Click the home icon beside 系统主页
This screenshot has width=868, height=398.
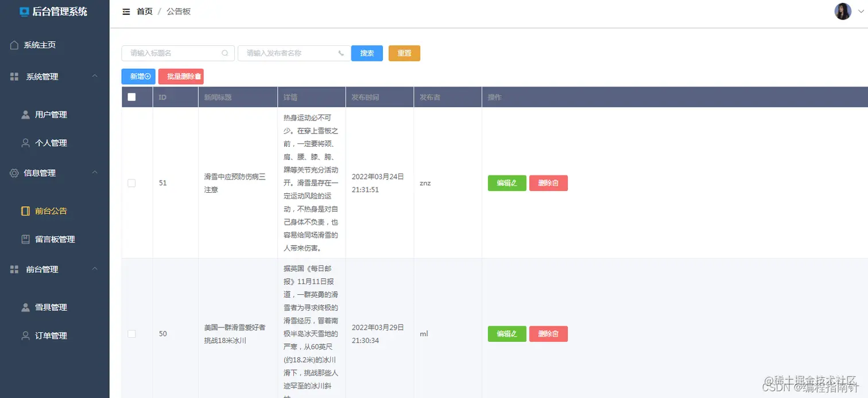tap(14, 45)
